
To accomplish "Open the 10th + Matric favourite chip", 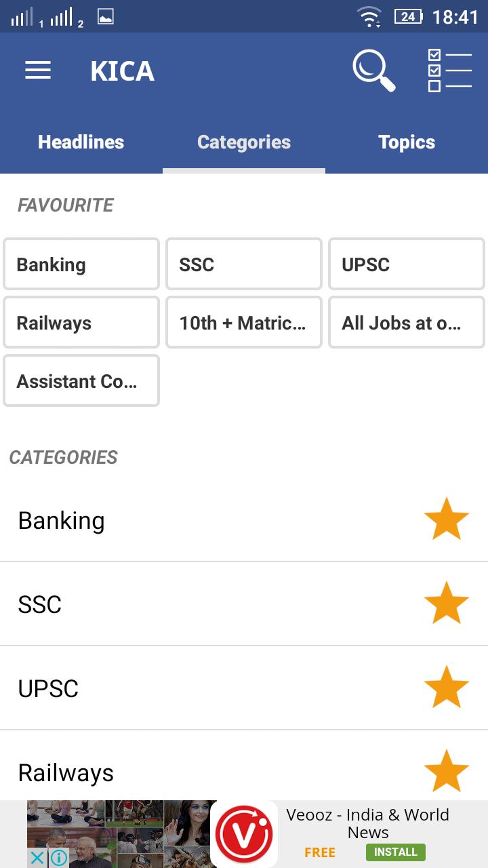I will (x=244, y=323).
